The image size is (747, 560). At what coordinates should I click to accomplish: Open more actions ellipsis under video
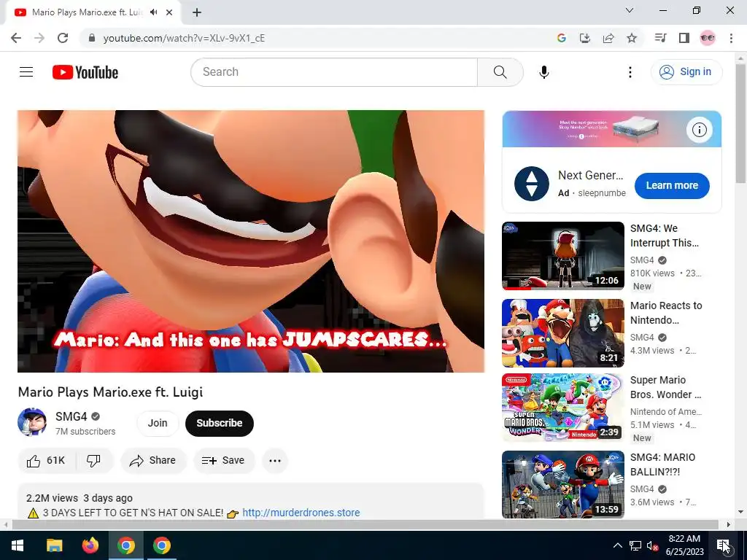pyautogui.click(x=275, y=461)
